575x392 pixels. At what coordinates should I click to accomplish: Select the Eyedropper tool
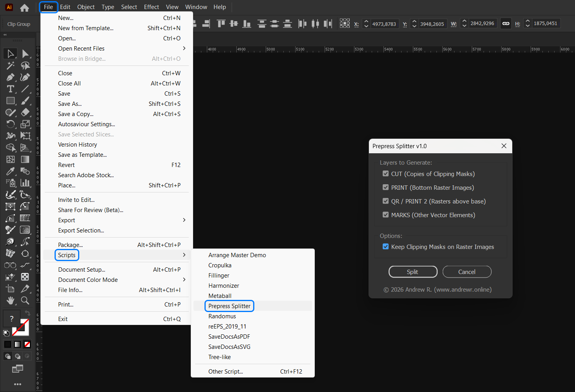[x=11, y=171]
